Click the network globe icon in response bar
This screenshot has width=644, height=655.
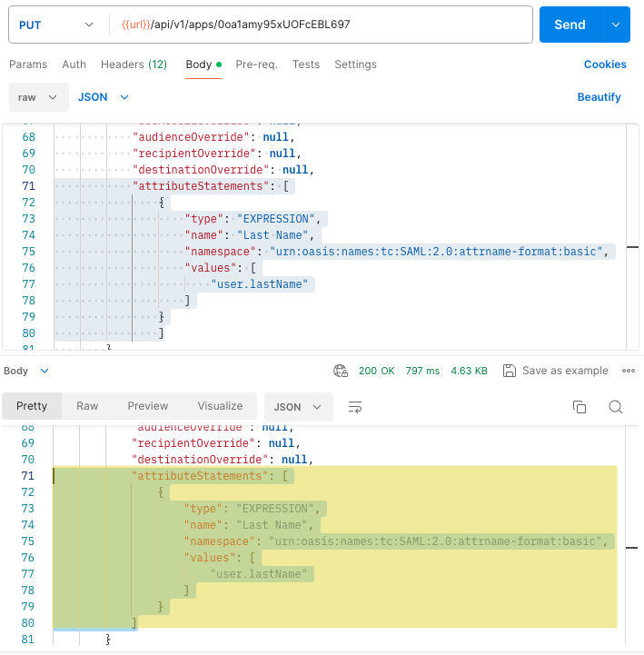click(342, 371)
